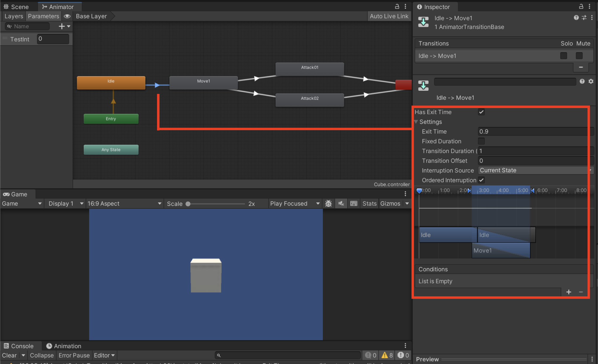The image size is (598, 364).
Task: Select the Move1 state node in Animator graph
Action: 203,82
